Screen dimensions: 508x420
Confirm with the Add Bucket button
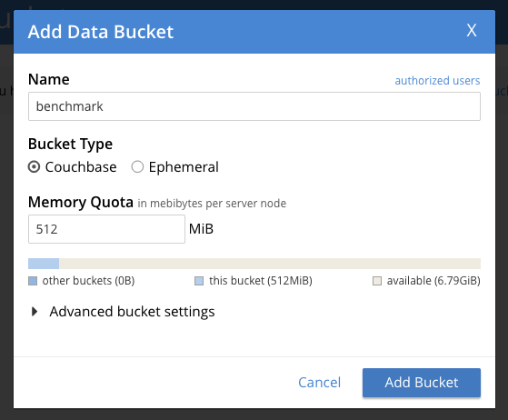click(x=422, y=383)
